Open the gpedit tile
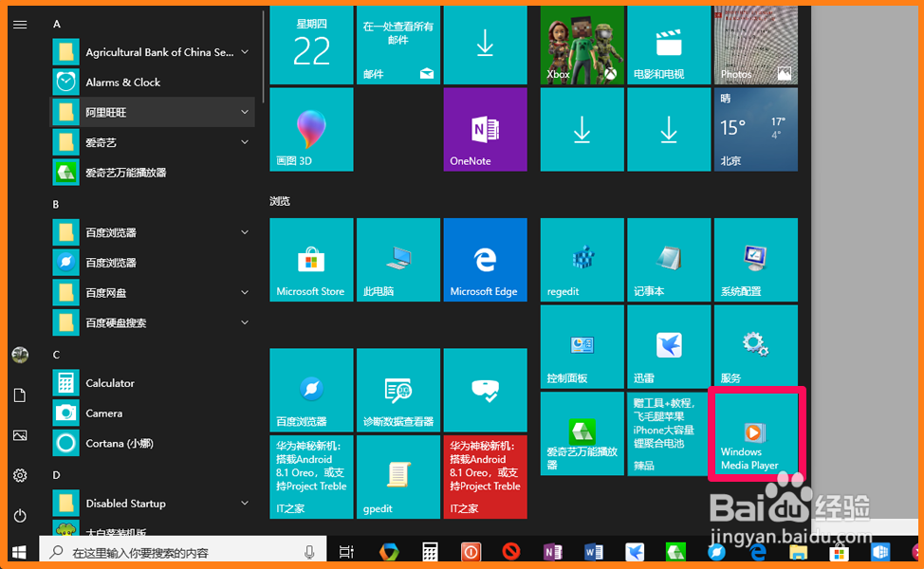This screenshot has height=569, width=924. point(397,477)
